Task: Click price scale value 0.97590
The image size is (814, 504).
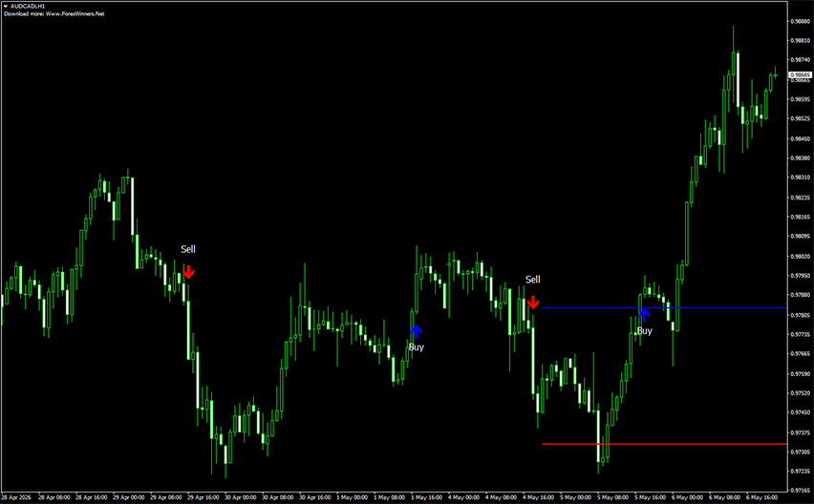Action: click(801, 373)
